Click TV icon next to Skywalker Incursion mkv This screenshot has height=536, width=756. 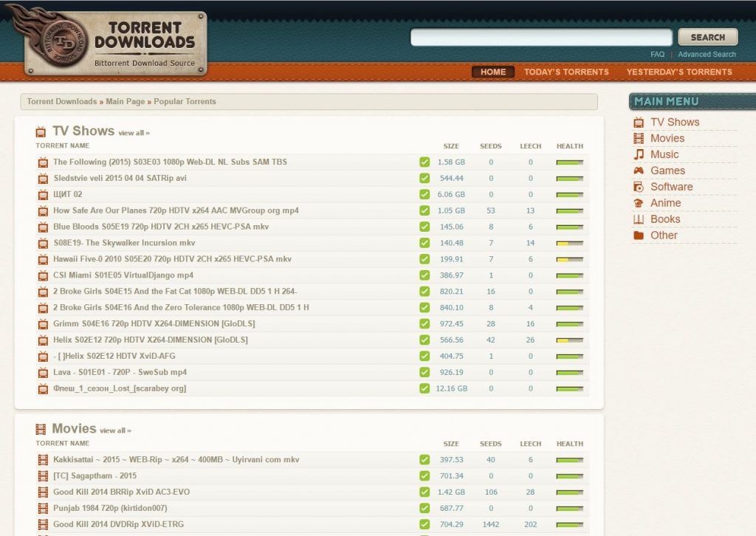(43, 244)
